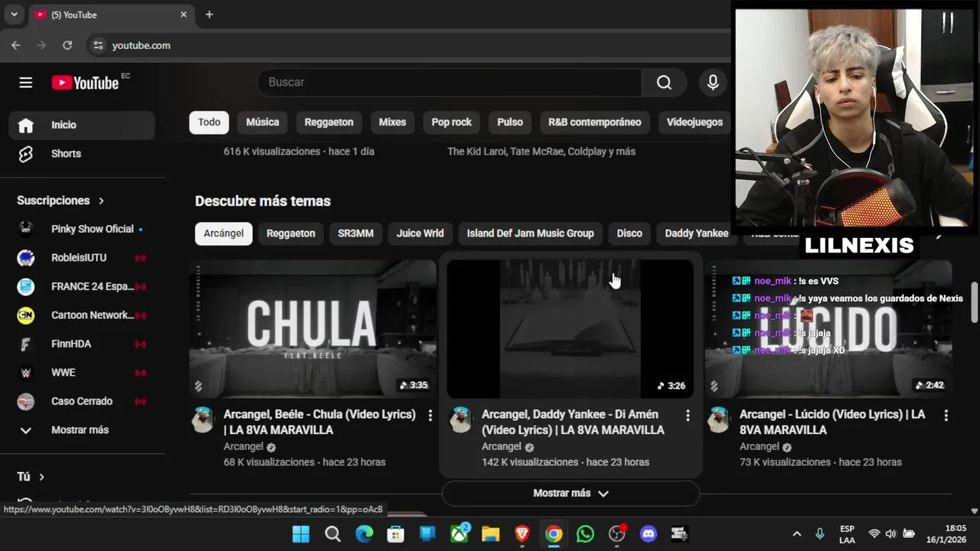This screenshot has width=980, height=551.
Task: Go to Shorts in sidebar
Action: coord(82,154)
